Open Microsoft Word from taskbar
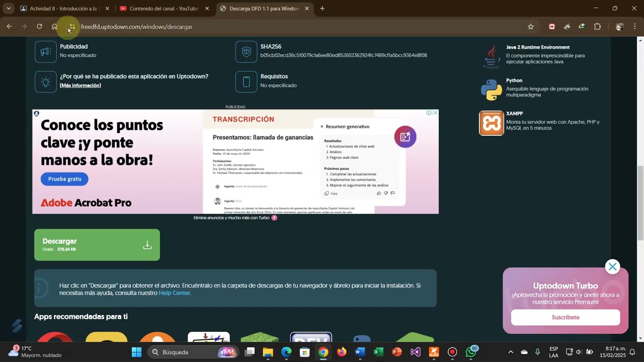 (360, 352)
